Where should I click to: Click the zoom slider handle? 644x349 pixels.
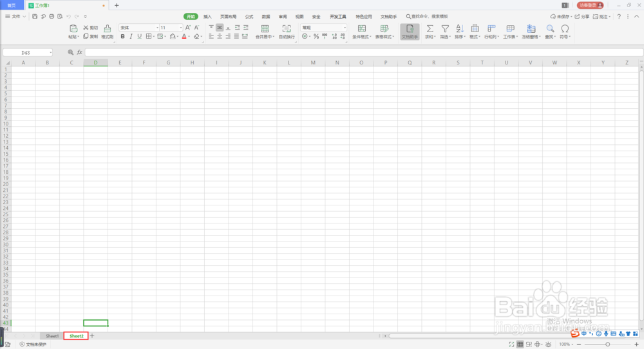(607, 344)
